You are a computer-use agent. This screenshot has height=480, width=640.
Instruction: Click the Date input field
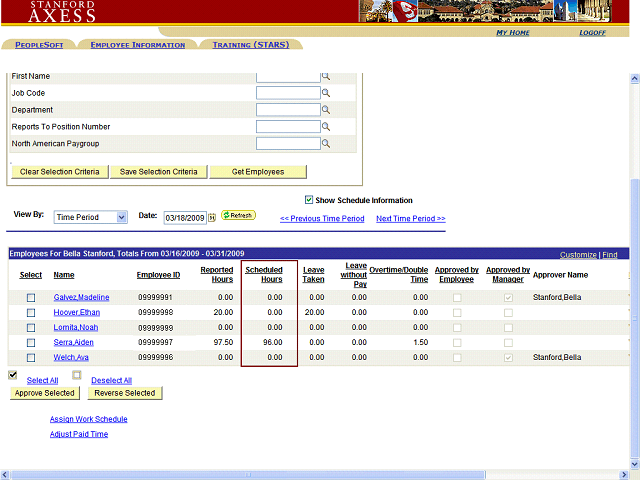[184, 217]
